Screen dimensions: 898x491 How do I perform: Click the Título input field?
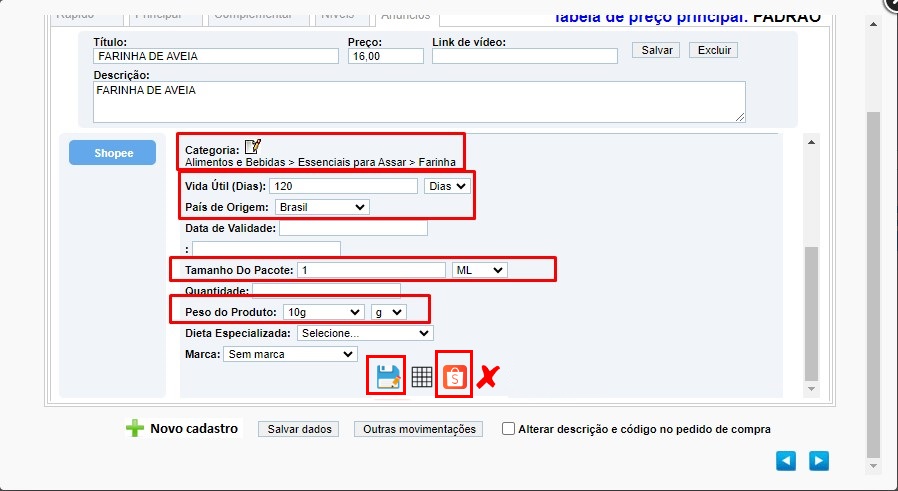click(216, 56)
